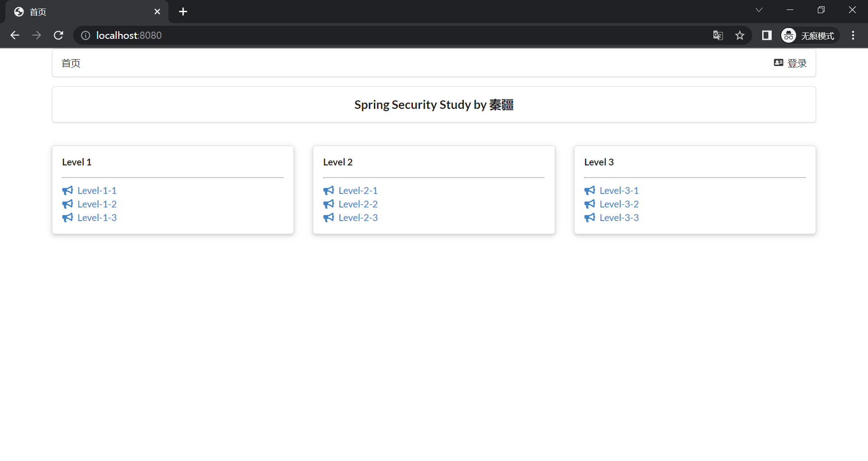The height and width of the screenshot is (461, 868).
Task: Bookmark this page with the star icon
Action: [x=740, y=35]
